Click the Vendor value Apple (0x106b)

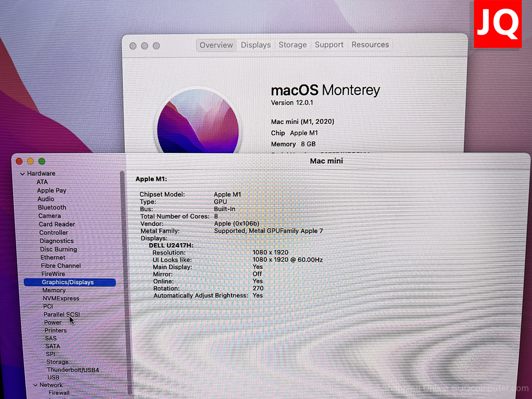[237, 223]
